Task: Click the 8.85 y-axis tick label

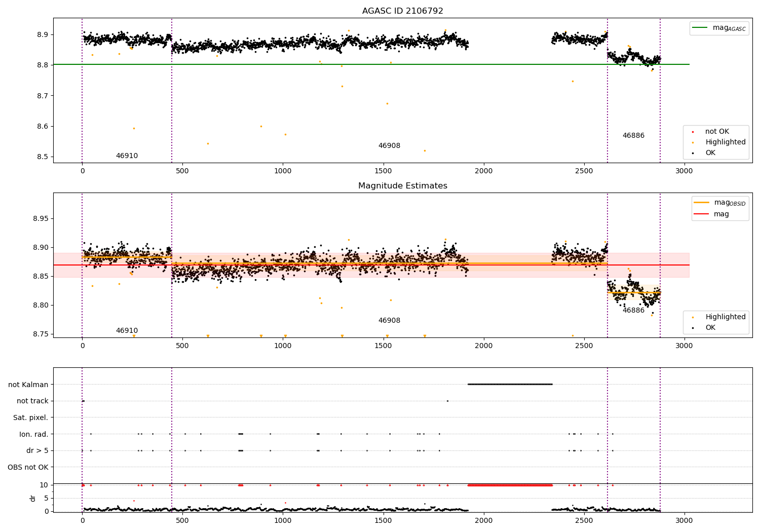Action: pyautogui.click(x=41, y=277)
